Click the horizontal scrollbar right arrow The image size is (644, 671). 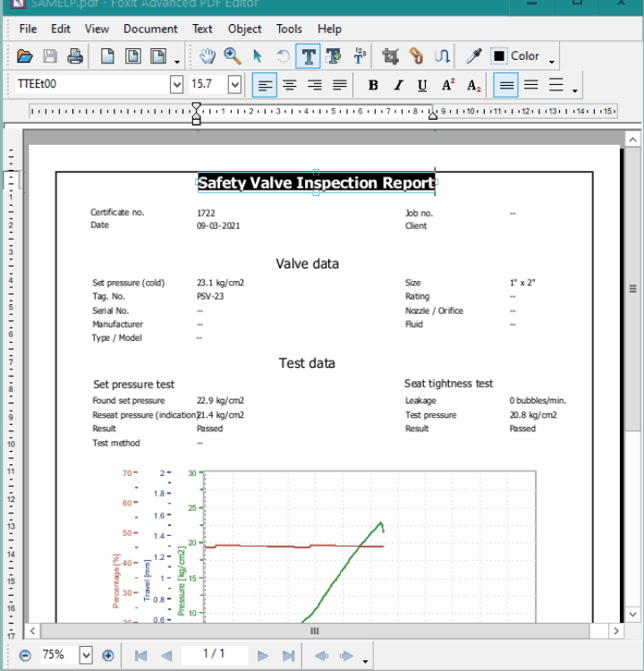click(615, 631)
